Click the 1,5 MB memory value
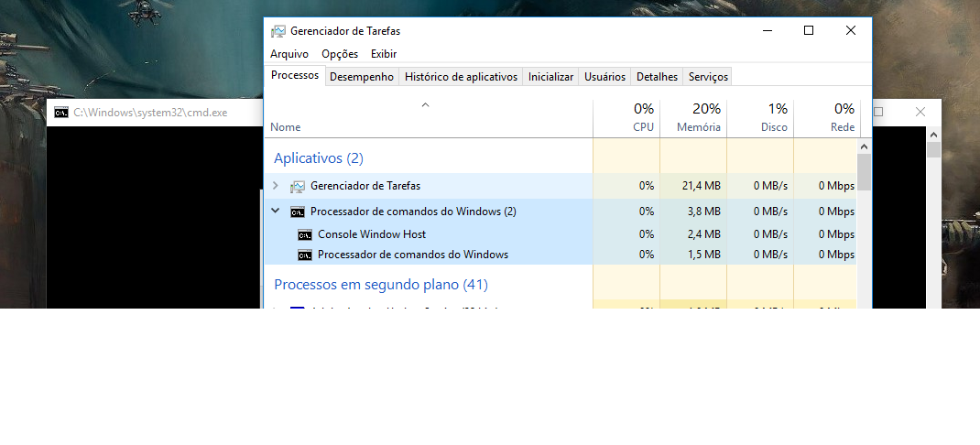Image resolution: width=980 pixels, height=445 pixels. click(x=703, y=255)
